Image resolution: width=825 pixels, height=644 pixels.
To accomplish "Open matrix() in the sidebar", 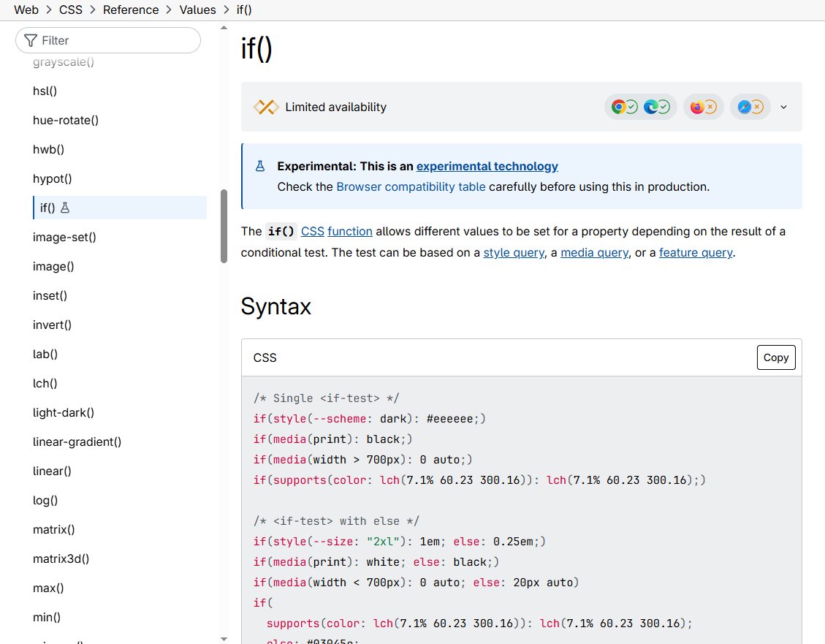I will tap(53, 529).
